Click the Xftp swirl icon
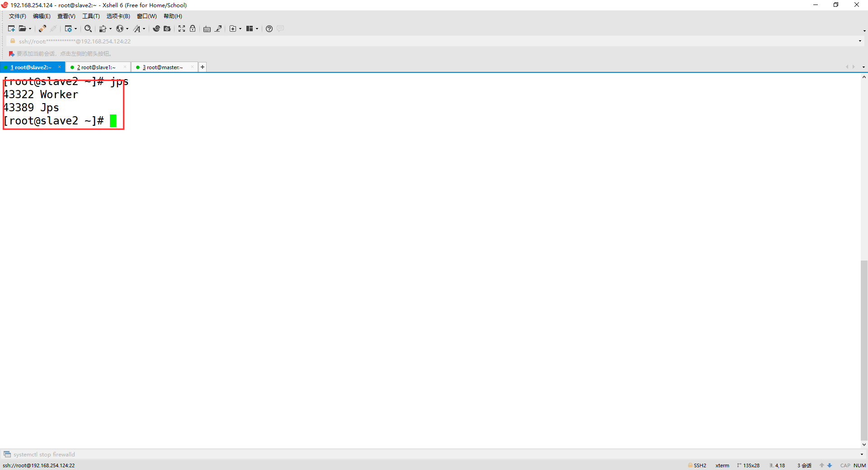This screenshot has width=868, height=470. [156, 28]
